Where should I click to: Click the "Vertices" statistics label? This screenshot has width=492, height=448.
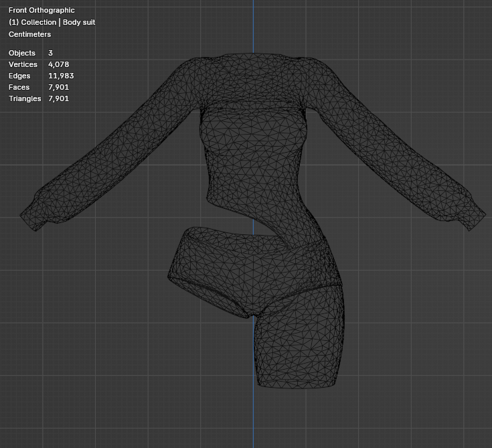(23, 64)
